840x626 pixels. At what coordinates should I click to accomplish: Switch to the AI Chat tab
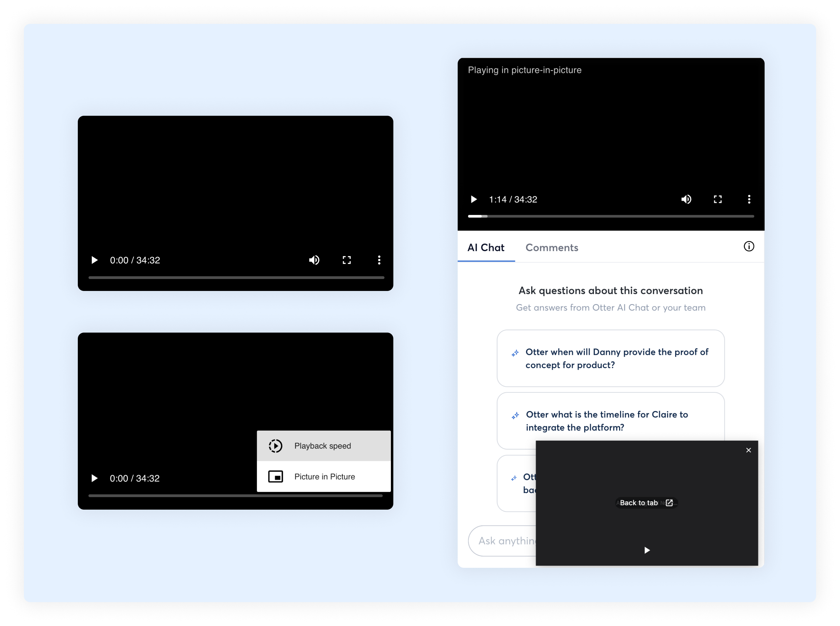tap(486, 247)
